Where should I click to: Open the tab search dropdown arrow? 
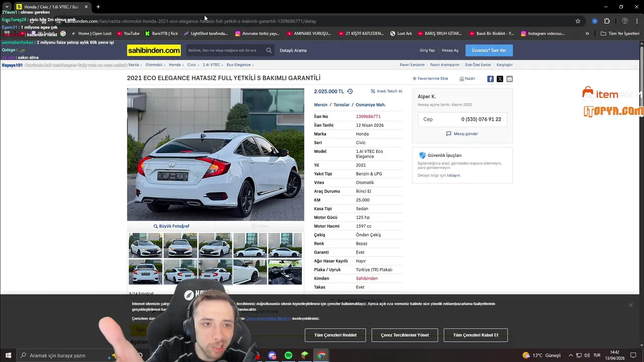[7, 7]
